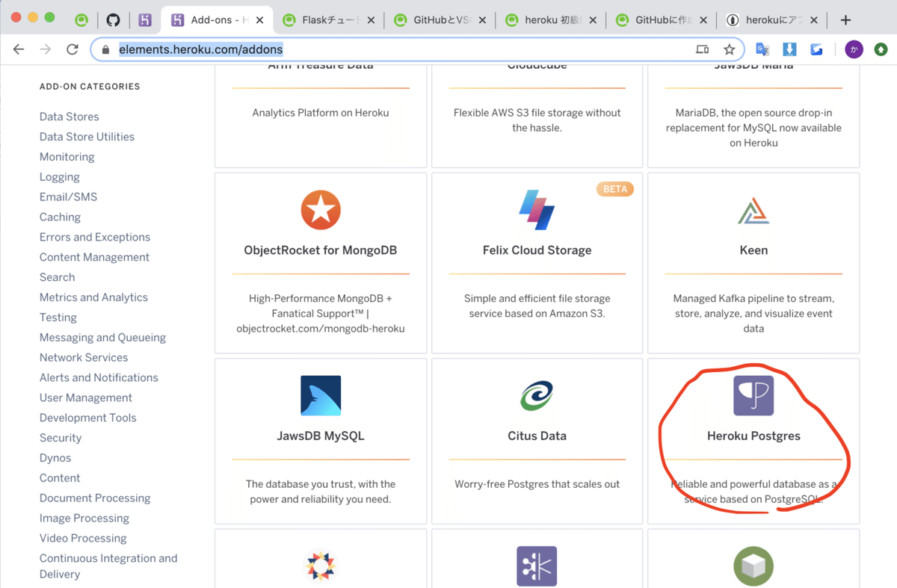The height and width of the screenshot is (588, 897).
Task: Click the BETA badge on Felix card
Action: 615,189
